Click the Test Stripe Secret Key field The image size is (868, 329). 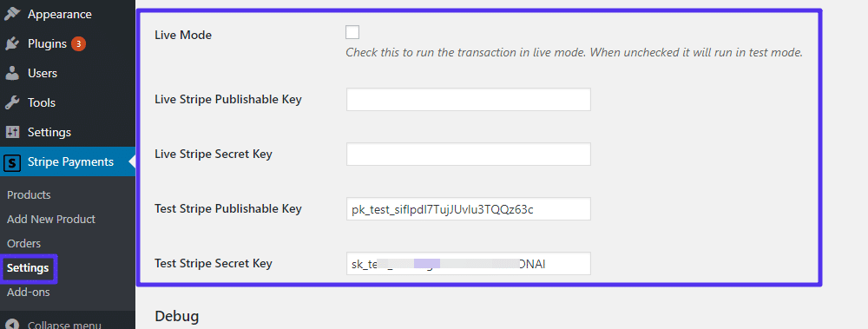(x=469, y=264)
